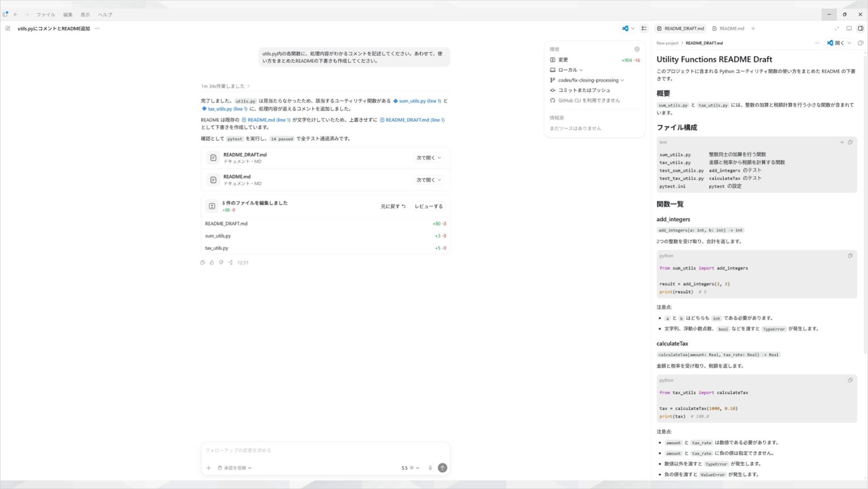
Task: Open in VS Code from chat header
Action: (x=625, y=28)
